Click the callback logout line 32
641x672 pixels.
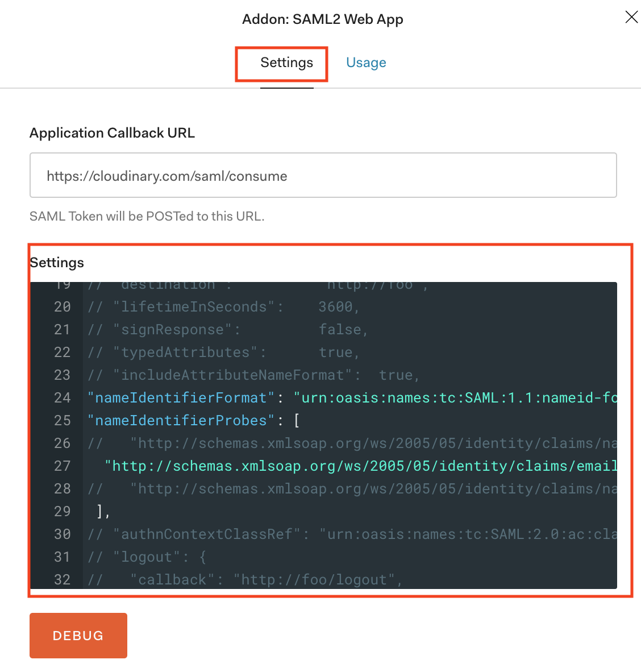pyautogui.click(x=245, y=579)
